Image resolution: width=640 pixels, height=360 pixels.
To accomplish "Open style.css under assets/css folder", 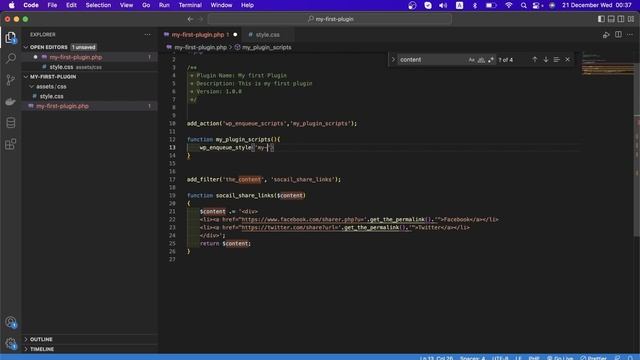I will (x=90, y=96).
